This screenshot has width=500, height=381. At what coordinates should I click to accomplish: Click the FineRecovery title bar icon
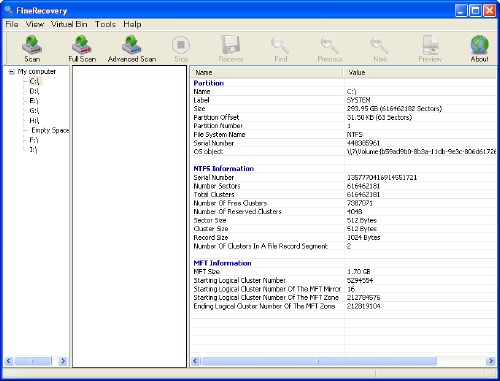click(9, 10)
